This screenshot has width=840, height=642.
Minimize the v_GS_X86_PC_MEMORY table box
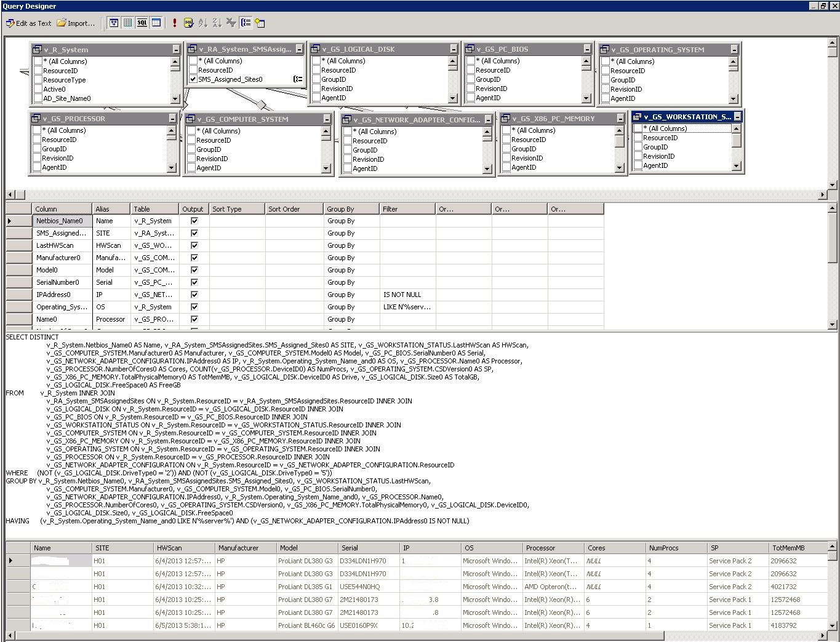pyautogui.click(x=620, y=119)
